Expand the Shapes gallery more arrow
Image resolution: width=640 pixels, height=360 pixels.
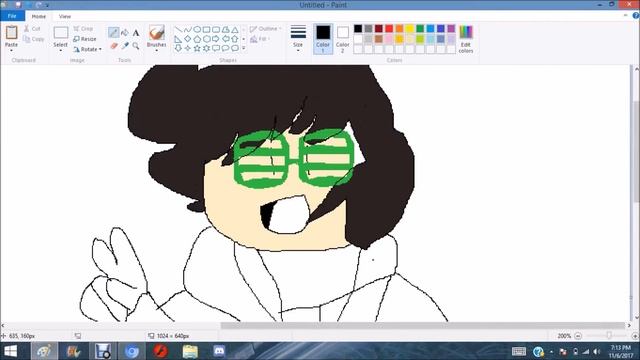244,49
